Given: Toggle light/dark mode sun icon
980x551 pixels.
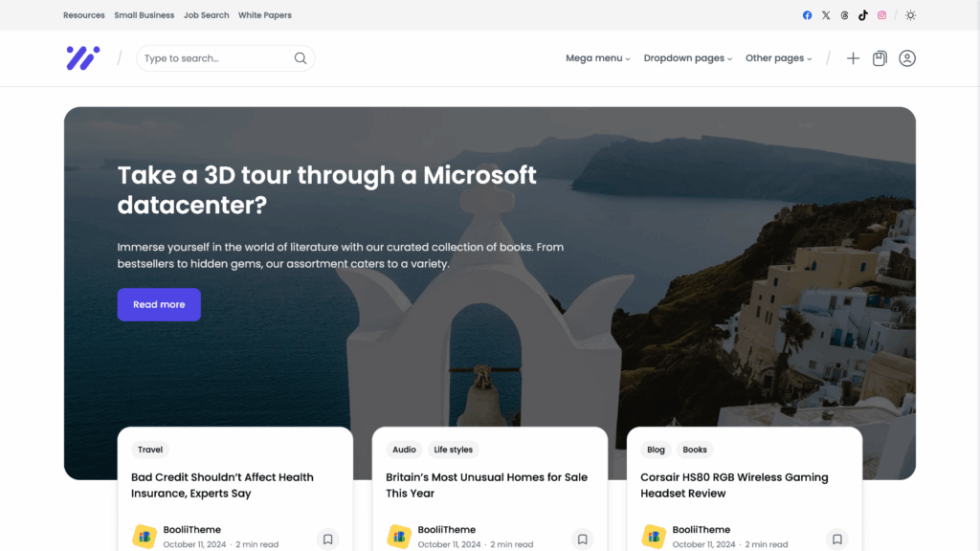Looking at the screenshot, I should tap(911, 15).
